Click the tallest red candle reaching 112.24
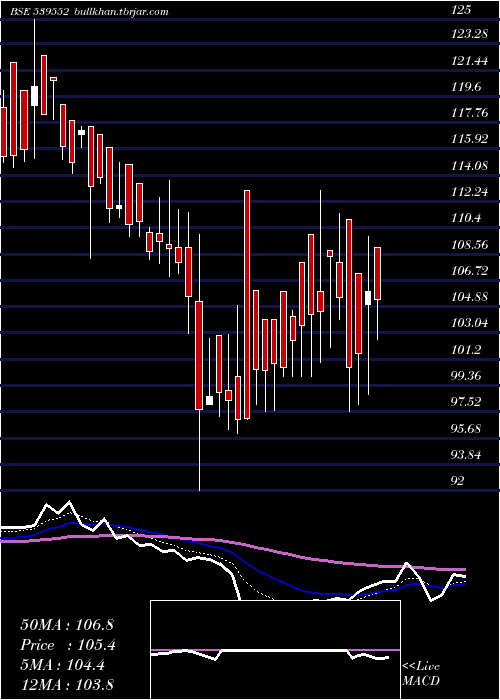Viewport: 500px width, 700px height. point(246,304)
